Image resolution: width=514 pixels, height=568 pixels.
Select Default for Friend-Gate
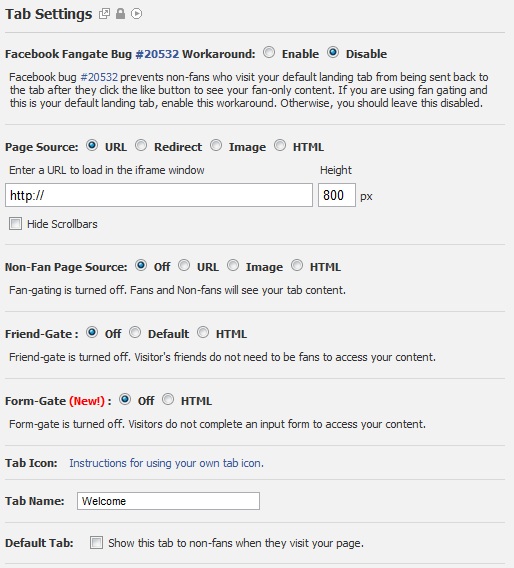[135, 332]
